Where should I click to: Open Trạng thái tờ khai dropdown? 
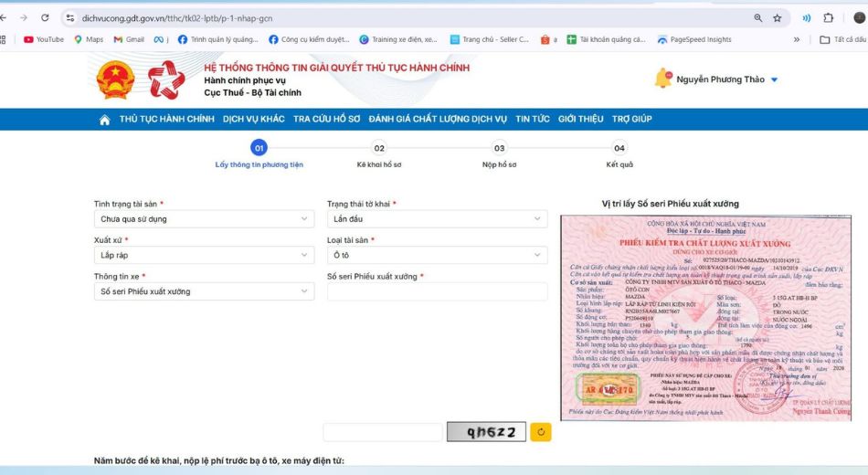click(x=437, y=218)
